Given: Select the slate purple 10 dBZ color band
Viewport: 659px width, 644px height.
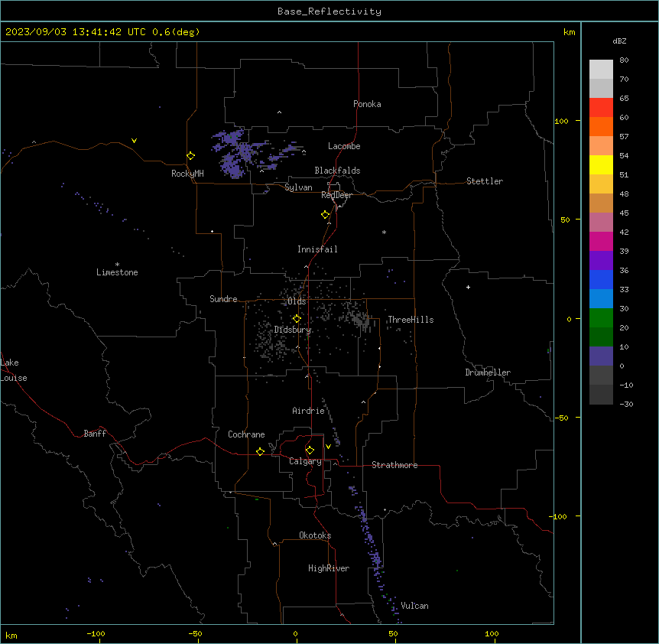Looking at the screenshot, I should click(601, 356).
